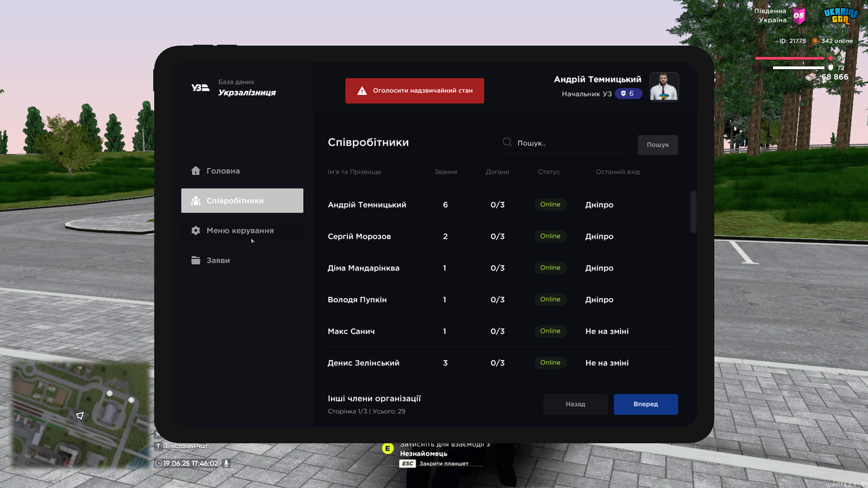Click the warning triangle icon in red button
This screenshot has width=868, height=488.
point(362,90)
